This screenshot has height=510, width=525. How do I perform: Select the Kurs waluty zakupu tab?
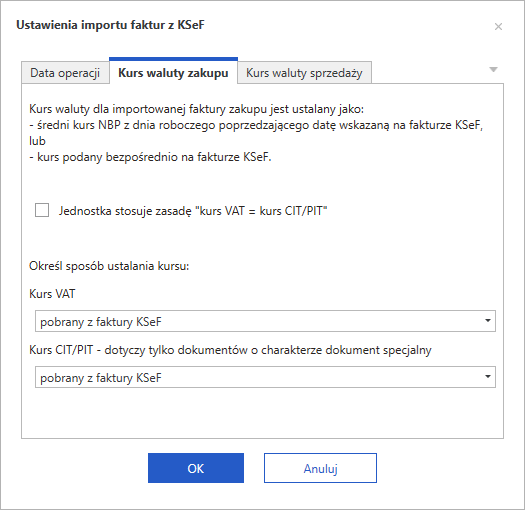click(x=173, y=71)
